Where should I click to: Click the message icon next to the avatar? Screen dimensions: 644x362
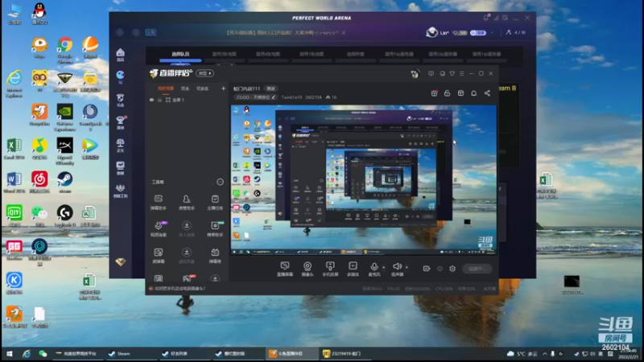coord(431,73)
